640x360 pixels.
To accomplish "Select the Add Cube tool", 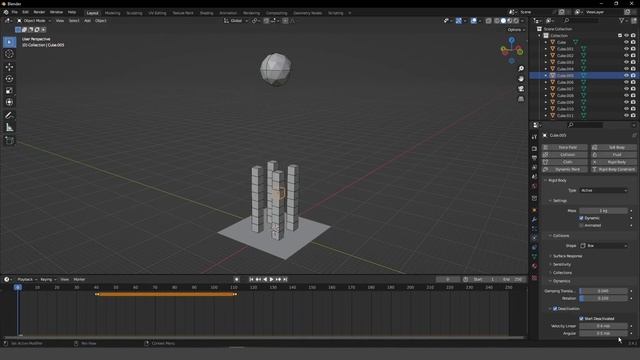I will click(9, 140).
